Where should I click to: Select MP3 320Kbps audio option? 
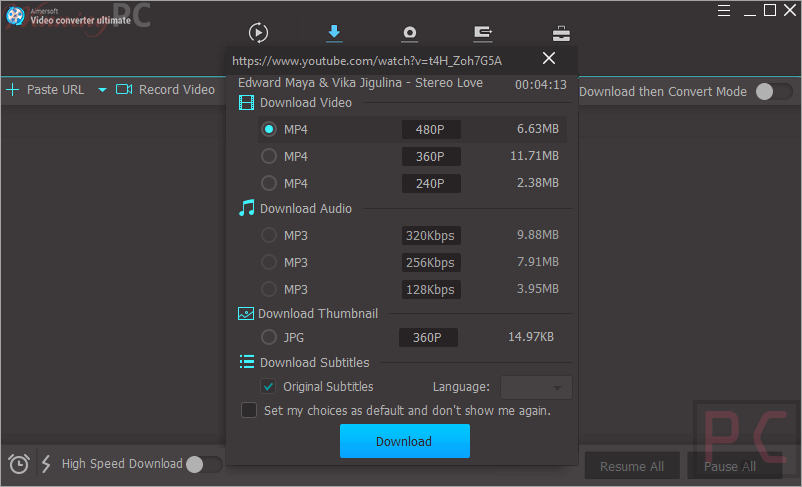(269, 235)
